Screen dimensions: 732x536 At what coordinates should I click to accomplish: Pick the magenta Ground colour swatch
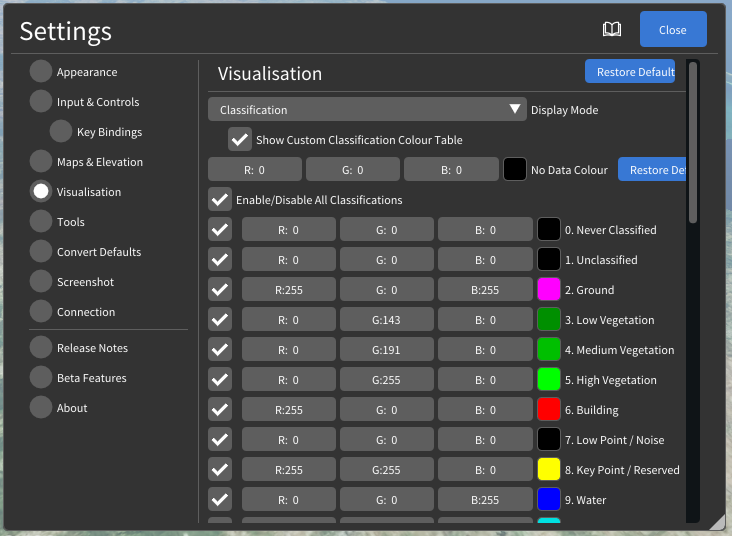tap(549, 290)
